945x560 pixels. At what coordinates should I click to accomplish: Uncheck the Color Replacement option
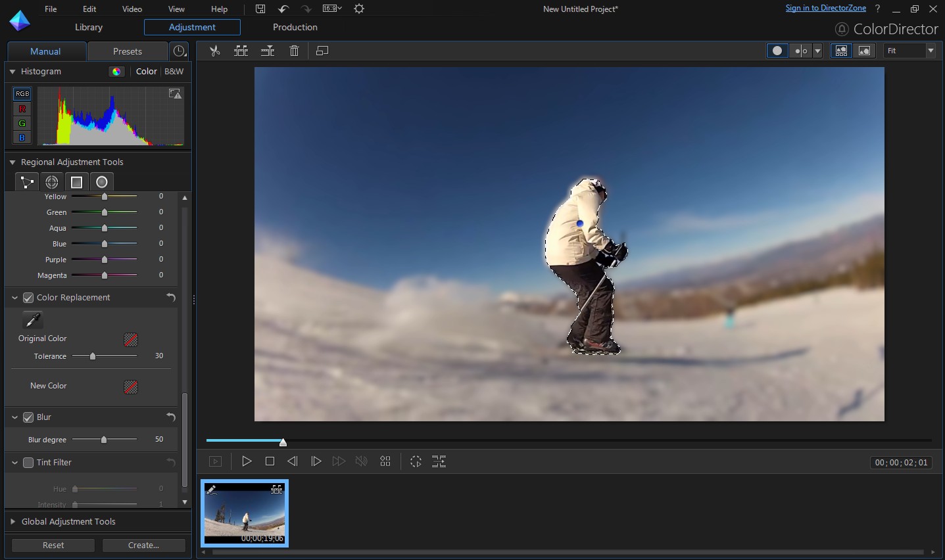click(28, 297)
